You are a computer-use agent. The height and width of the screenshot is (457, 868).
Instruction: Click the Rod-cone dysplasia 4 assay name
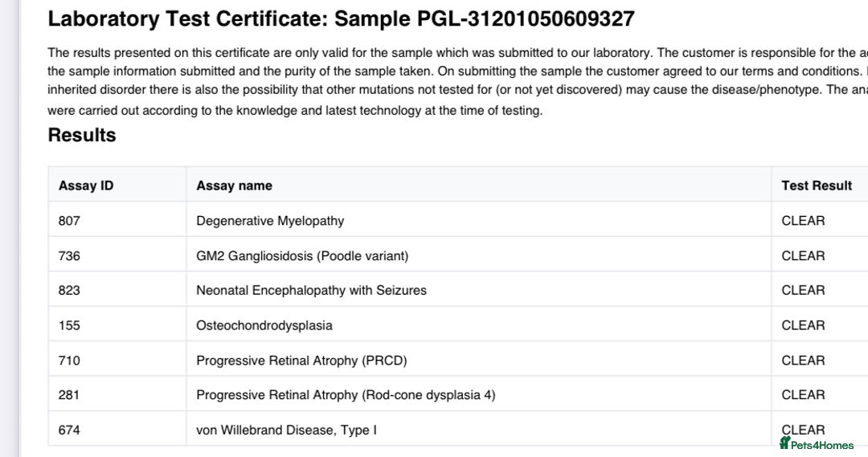pos(346,394)
